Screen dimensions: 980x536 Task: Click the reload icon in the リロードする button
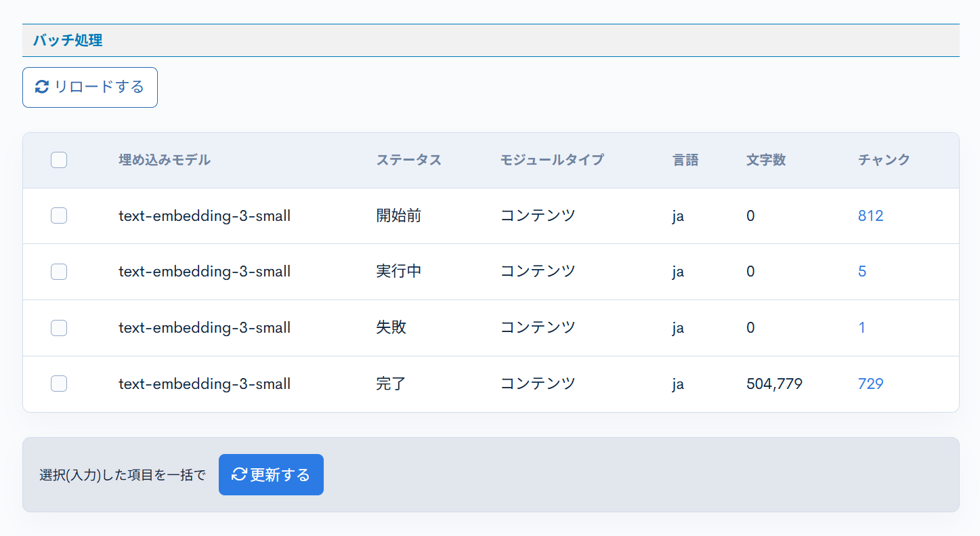(x=43, y=87)
